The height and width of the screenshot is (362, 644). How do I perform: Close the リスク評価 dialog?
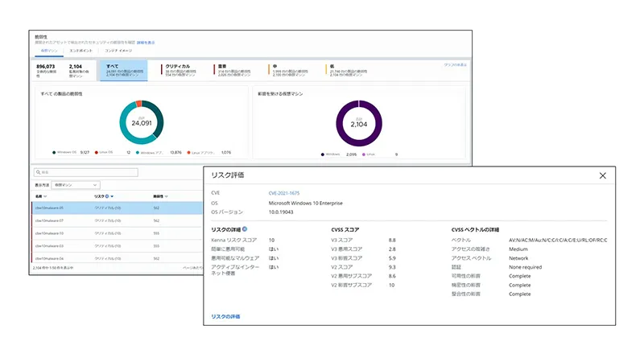click(602, 175)
